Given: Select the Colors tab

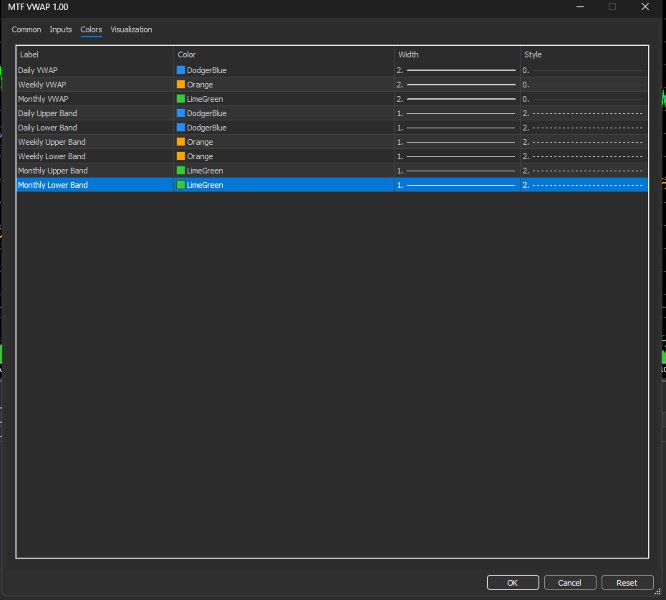Looking at the screenshot, I should click(91, 29).
